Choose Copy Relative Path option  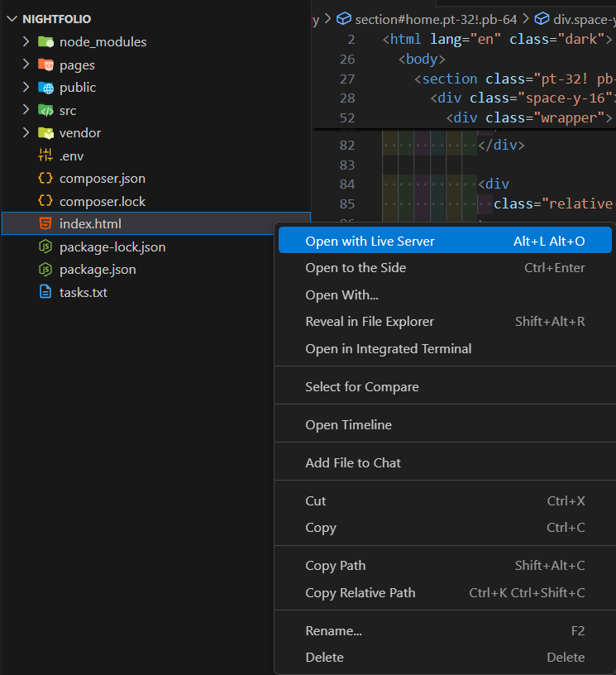[x=361, y=593]
